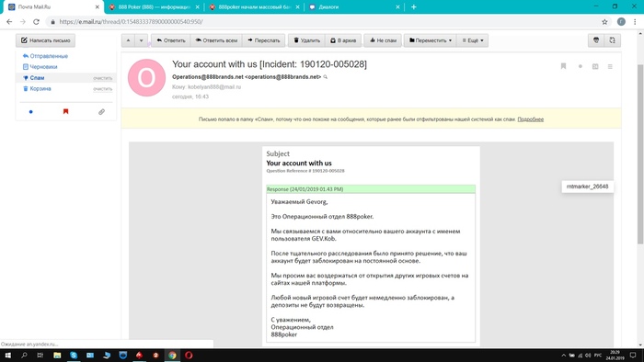Go to next message down arrow

click(142, 40)
